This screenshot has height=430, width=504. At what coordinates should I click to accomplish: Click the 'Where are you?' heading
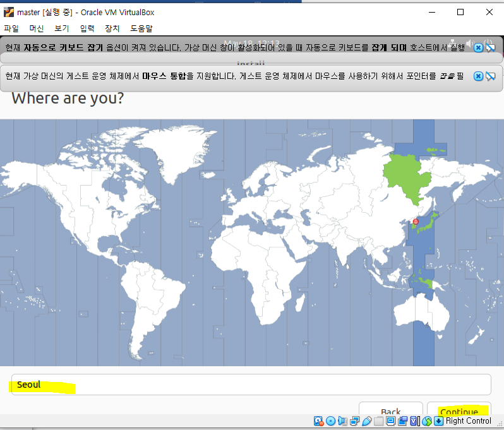coord(68,98)
